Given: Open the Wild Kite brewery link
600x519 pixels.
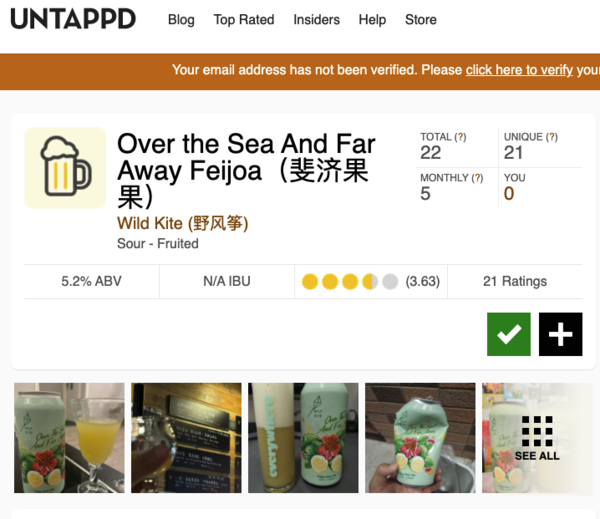Looking at the screenshot, I should click(182, 223).
